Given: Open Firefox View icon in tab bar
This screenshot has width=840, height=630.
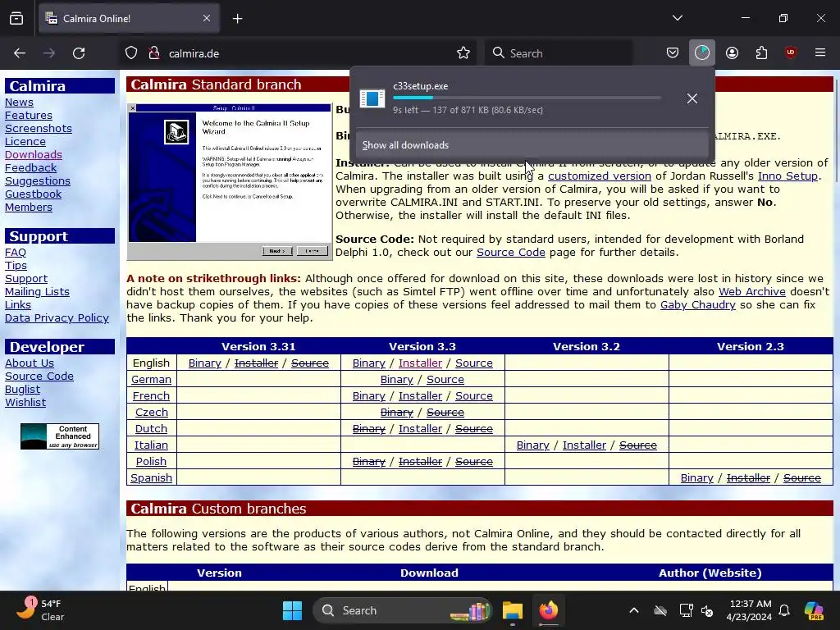Looking at the screenshot, I should click(16, 18).
